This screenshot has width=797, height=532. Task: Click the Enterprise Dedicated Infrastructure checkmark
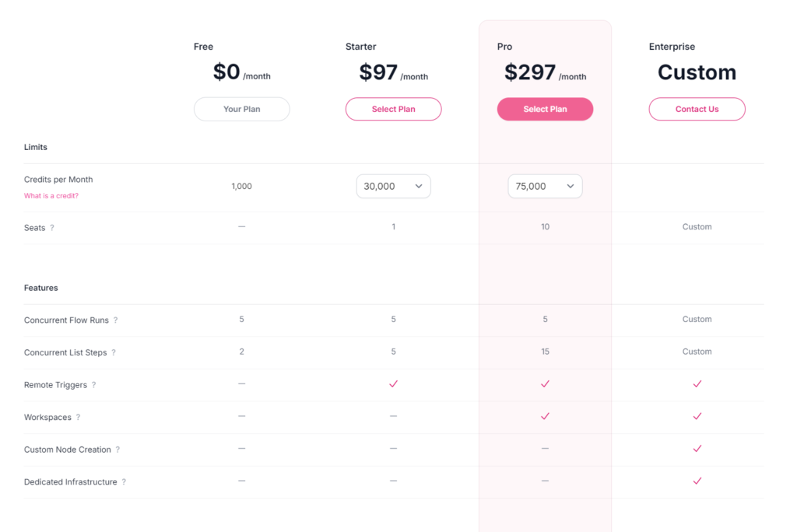click(x=697, y=481)
